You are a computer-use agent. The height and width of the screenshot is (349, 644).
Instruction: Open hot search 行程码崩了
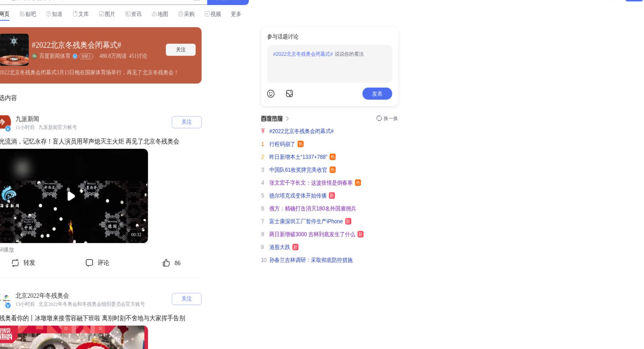click(282, 144)
